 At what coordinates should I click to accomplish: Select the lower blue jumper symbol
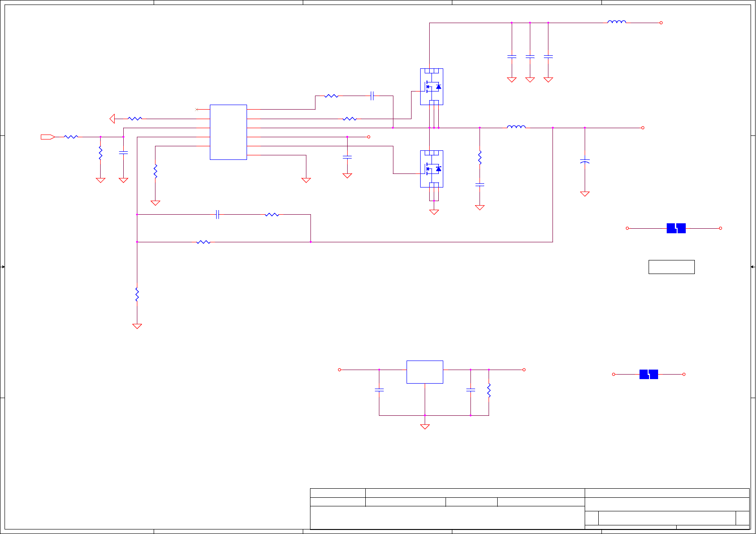[649, 374]
